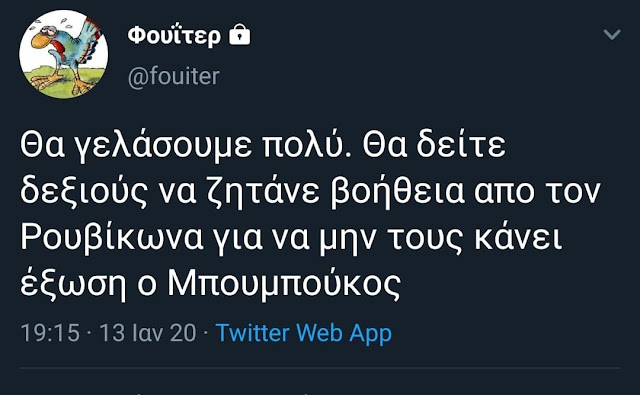Click the padlock protected-account icon

[x=240, y=35]
